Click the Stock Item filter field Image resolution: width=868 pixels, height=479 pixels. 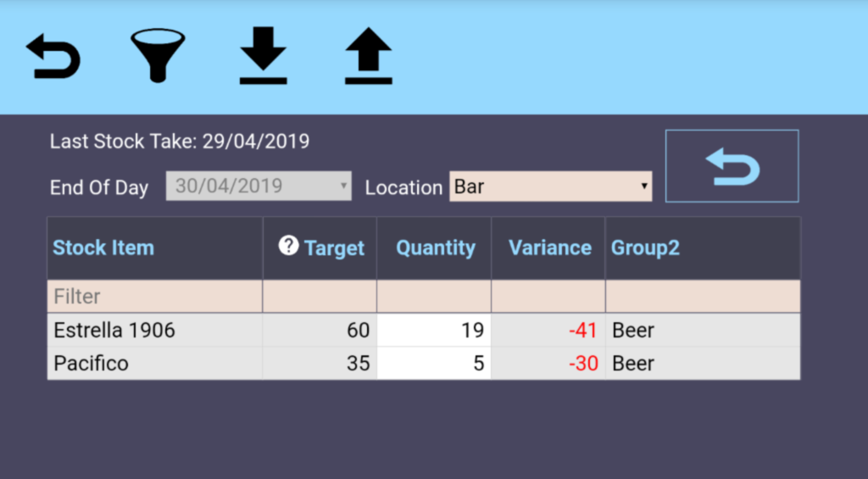[154, 297]
